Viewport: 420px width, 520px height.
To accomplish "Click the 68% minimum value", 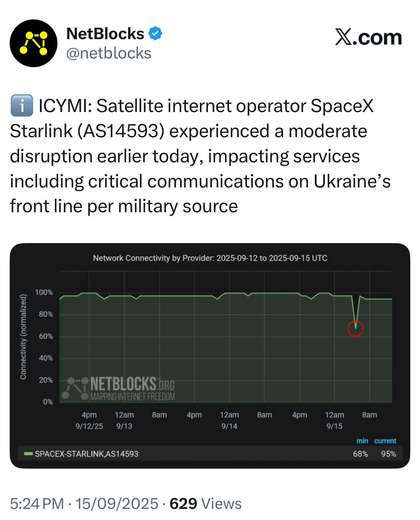I will pos(360,454).
